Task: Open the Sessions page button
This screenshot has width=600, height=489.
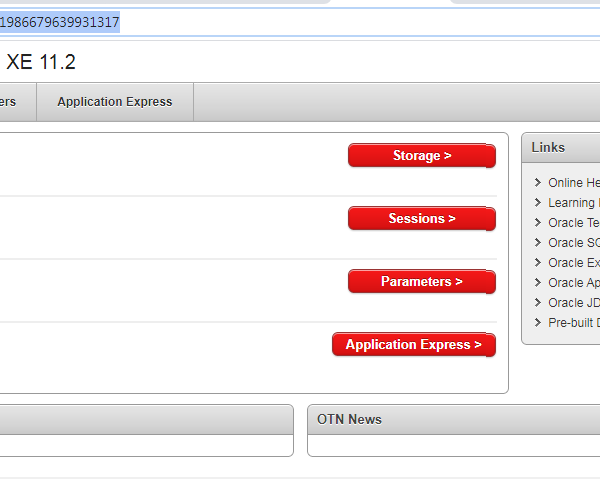Action: (x=422, y=218)
